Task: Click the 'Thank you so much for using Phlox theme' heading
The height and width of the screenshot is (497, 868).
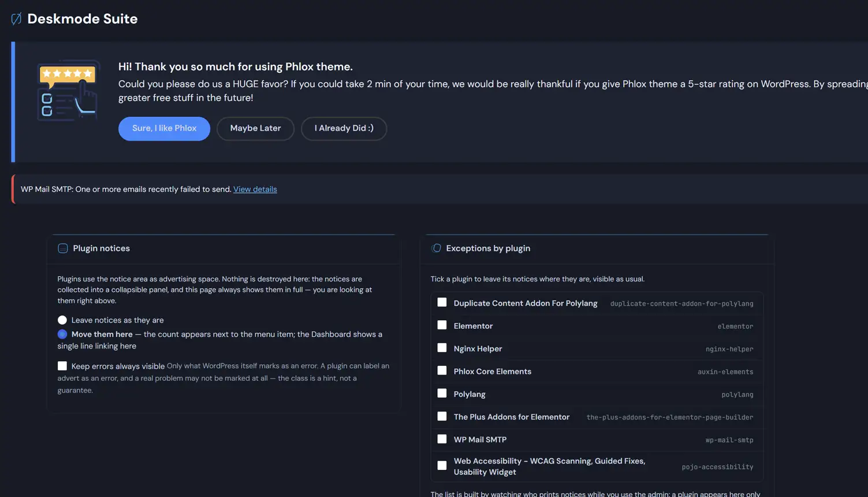Action: tap(236, 67)
